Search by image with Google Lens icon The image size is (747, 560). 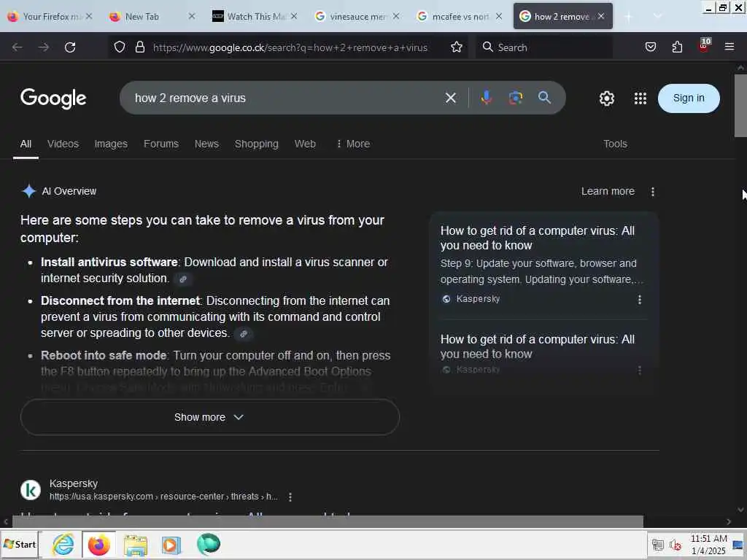[516, 98]
